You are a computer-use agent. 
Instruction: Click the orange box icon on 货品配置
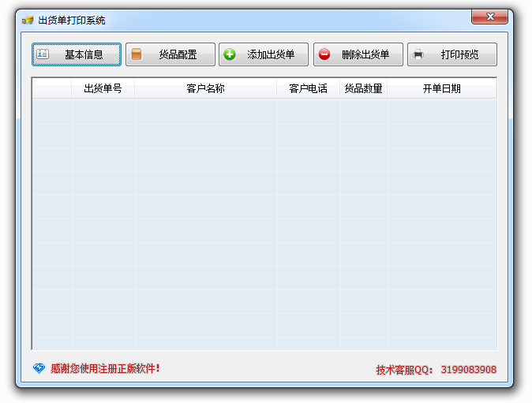point(137,54)
